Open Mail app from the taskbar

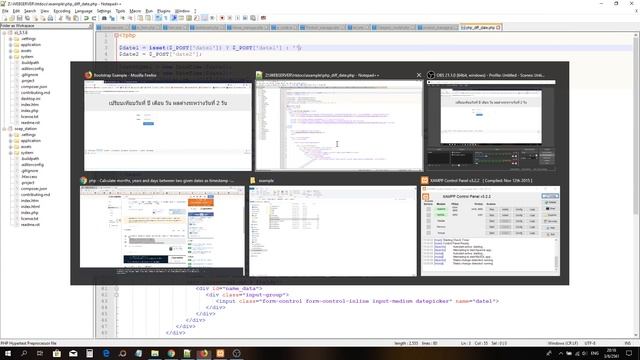coord(73,353)
